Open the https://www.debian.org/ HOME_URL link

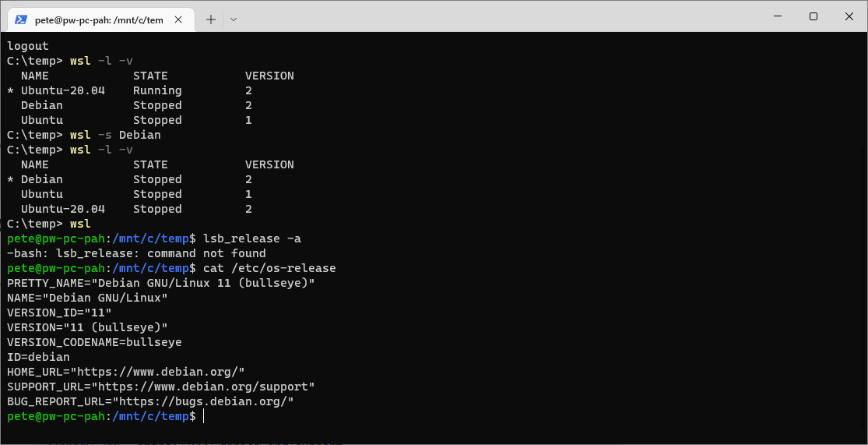(x=160, y=371)
